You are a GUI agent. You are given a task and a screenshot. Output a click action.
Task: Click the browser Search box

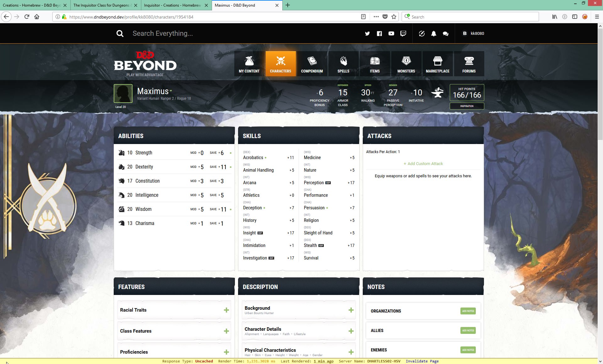point(470,17)
